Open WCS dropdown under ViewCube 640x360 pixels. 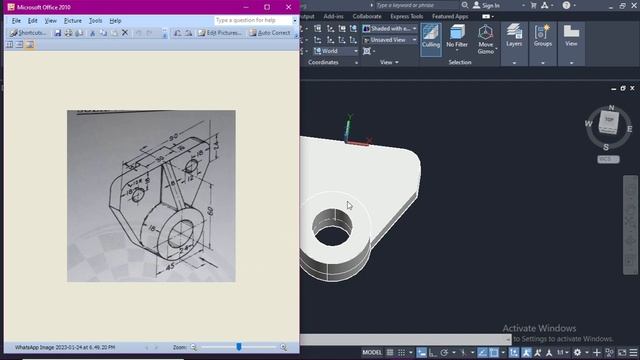(x=608, y=159)
